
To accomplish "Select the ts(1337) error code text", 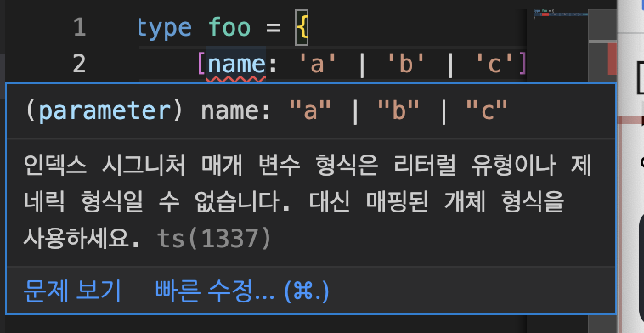I will pyautogui.click(x=214, y=239).
